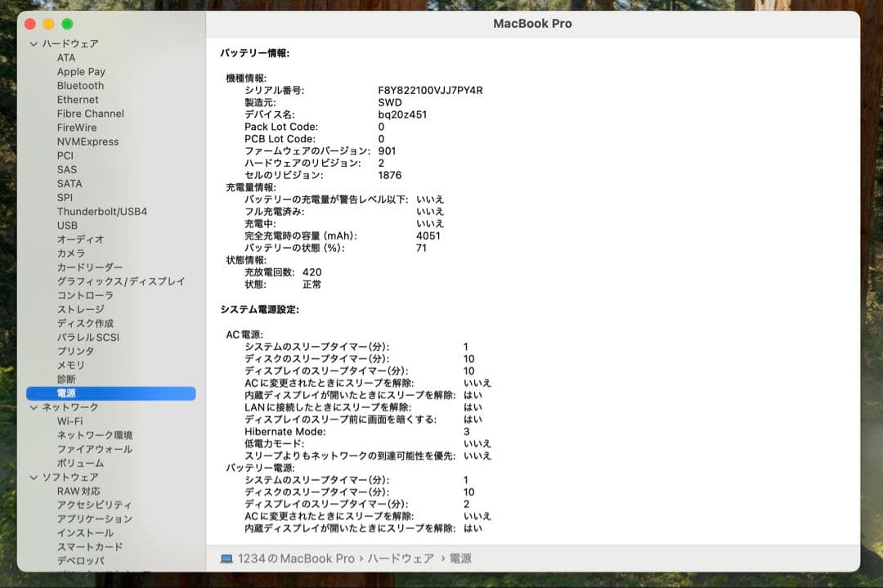
Task: Click the cycle count value 420
Action: [312, 272]
